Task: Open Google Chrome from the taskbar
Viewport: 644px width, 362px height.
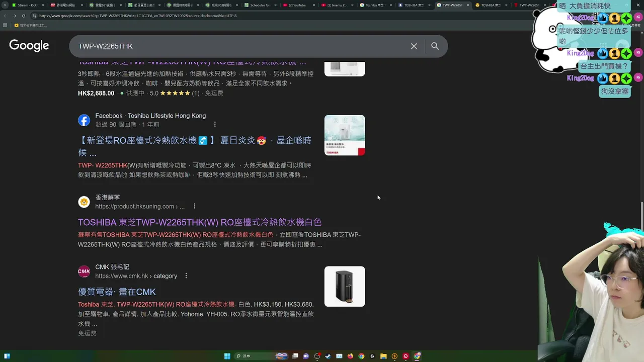Action: tap(361, 356)
